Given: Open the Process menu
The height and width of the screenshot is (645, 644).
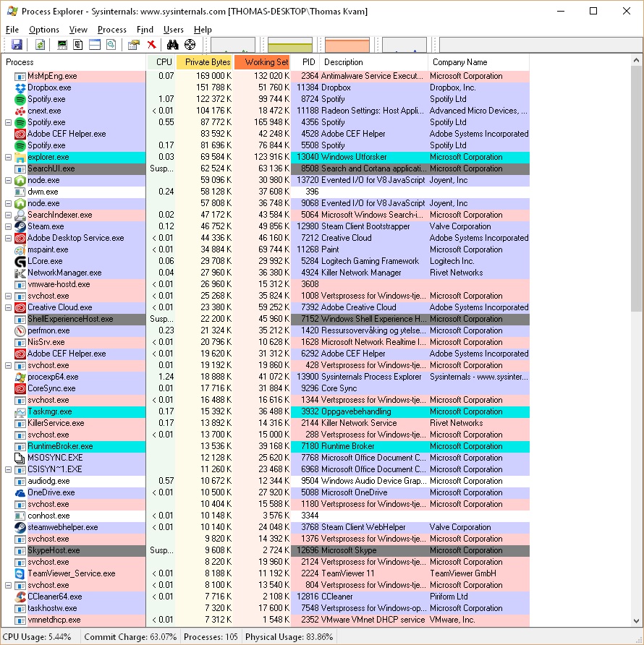Looking at the screenshot, I should [x=112, y=30].
